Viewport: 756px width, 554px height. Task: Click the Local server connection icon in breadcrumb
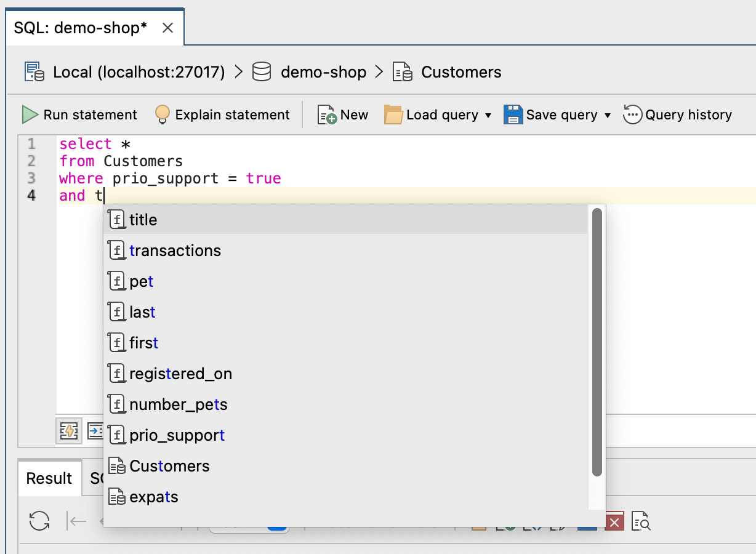[x=34, y=72]
